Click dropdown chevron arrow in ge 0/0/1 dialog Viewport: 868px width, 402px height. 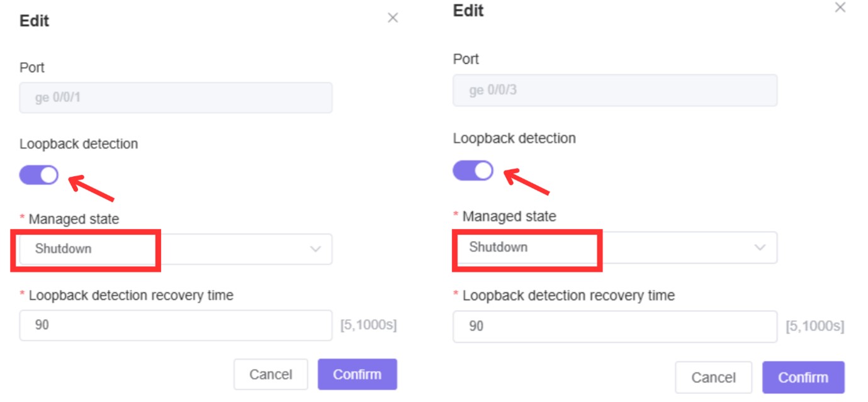(x=315, y=249)
